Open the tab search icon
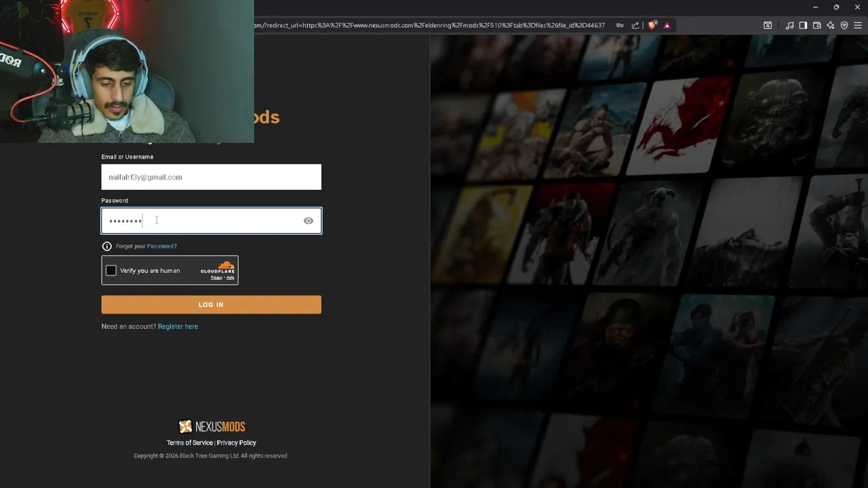Image resolution: width=868 pixels, height=488 pixels. click(768, 25)
